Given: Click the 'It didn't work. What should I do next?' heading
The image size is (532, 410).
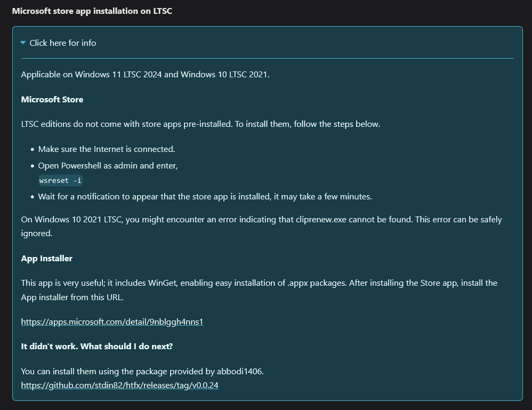Looking at the screenshot, I should (97, 347).
